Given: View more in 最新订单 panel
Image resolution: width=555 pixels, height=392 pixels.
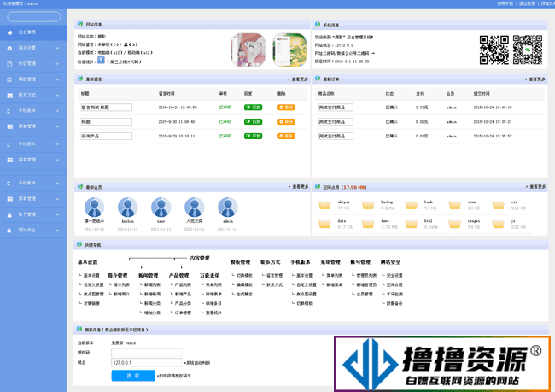Looking at the screenshot, I should 535,79.
